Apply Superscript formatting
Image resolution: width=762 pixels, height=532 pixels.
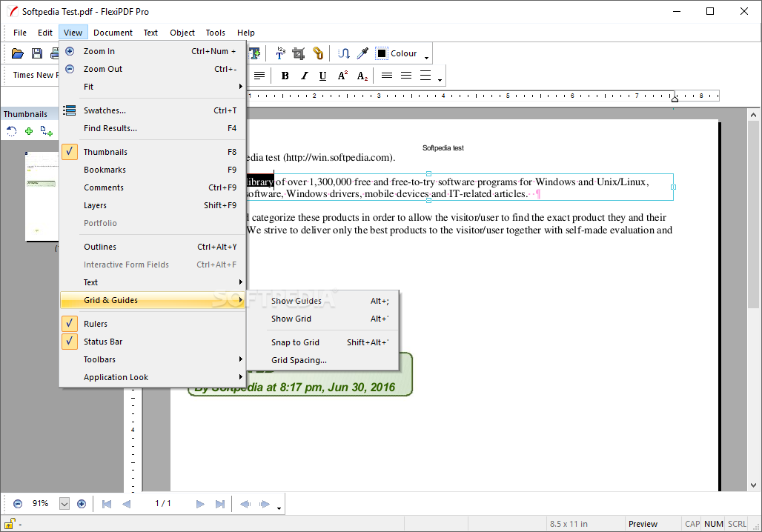[342, 76]
